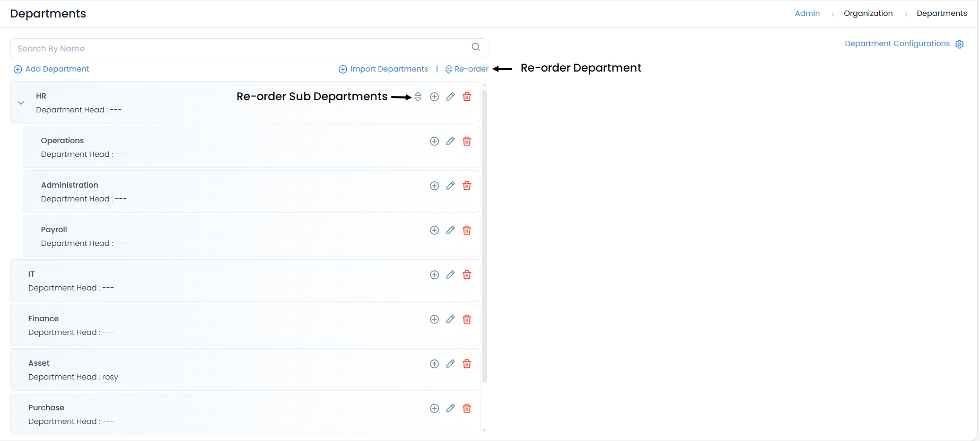Viewport: 980px width, 441px height.
Task: Edit the IT department
Action: point(450,275)
